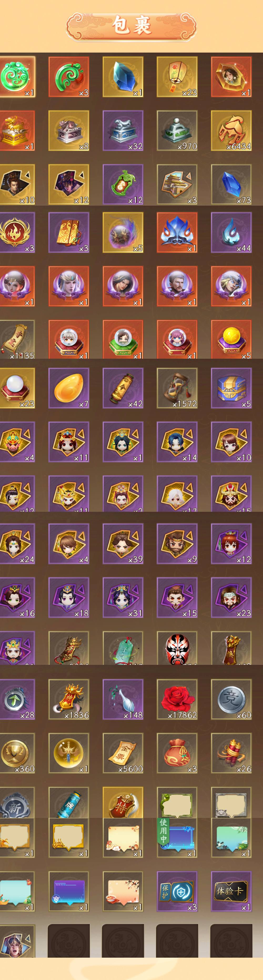The height and width of the screenshot is (980, 263).
Task: Select the golden horse item x6434
Action: click(x=231, y=130)
